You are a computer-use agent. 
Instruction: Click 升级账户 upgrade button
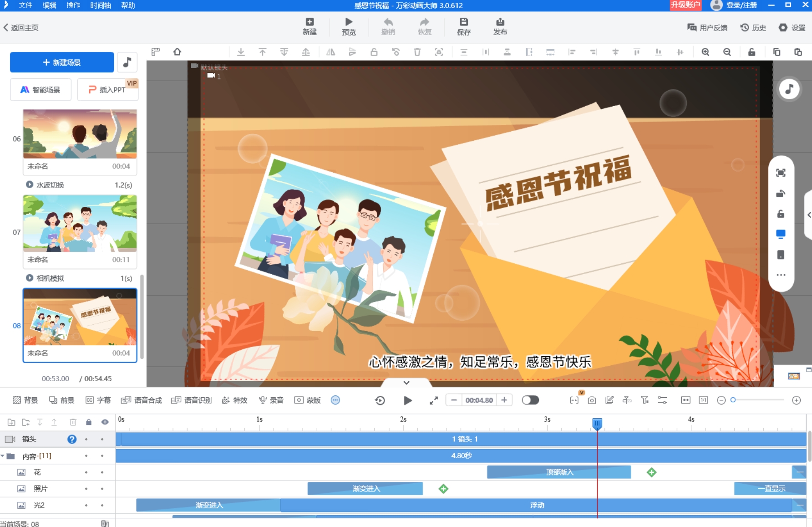(x=685, y=5)
